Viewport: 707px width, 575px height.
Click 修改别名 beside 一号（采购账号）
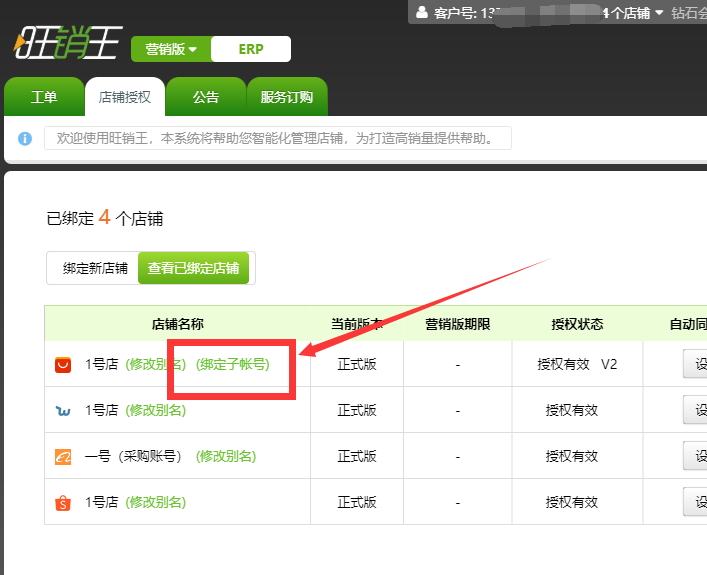pyautogui.click(x=226, y=456)
